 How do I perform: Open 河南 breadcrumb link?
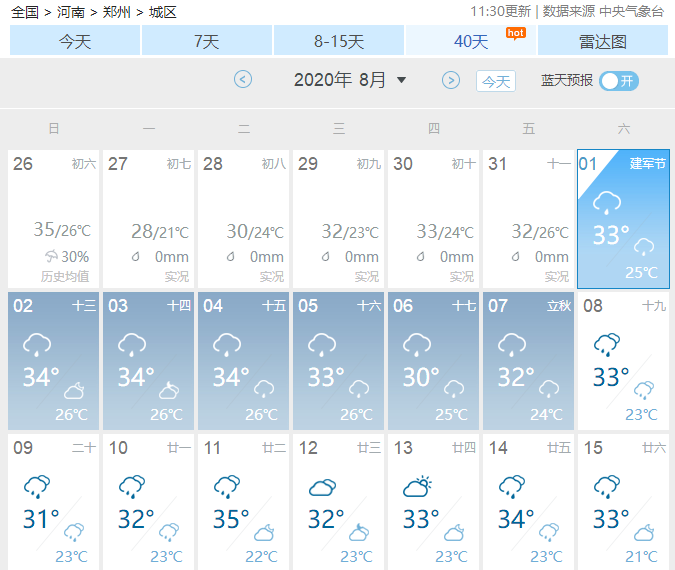[x=71, y=12]
